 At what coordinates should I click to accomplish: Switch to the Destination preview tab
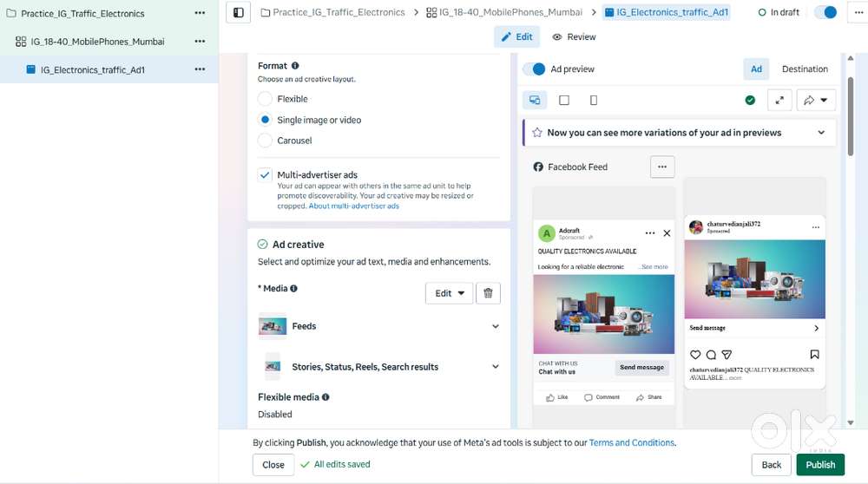(x=804, y=69)
